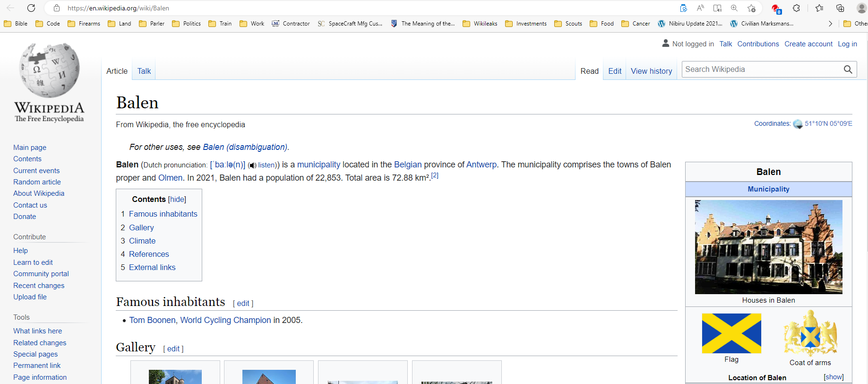Click the not-logged-in user icon
The width and height of the screenshot is (868, 384).
tap(665, 44)
